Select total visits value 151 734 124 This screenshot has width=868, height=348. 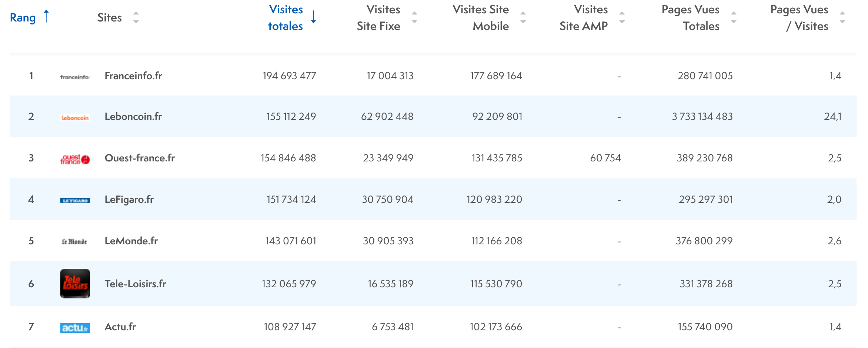click(291, 200)
